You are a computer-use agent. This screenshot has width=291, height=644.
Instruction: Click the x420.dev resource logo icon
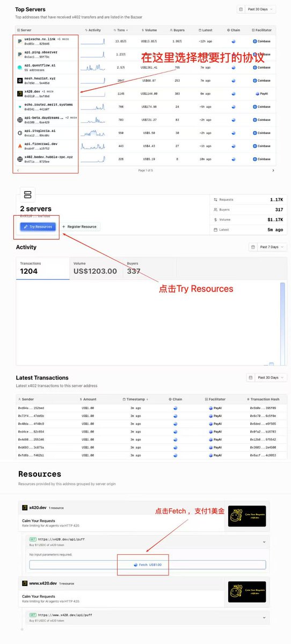point(25,508)
